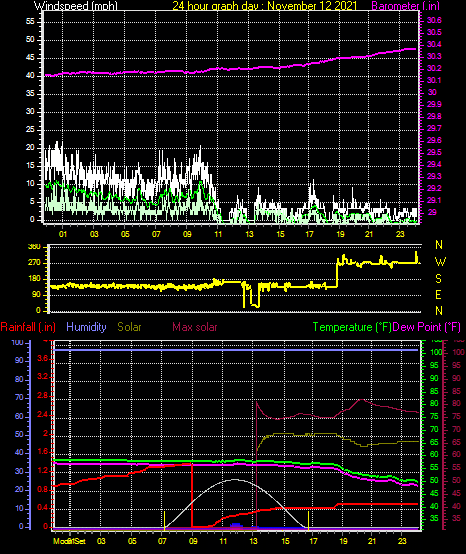Click the 55 windspeed scale value
Viewport: 466px width, 554px height.
(x=30, y=22)
